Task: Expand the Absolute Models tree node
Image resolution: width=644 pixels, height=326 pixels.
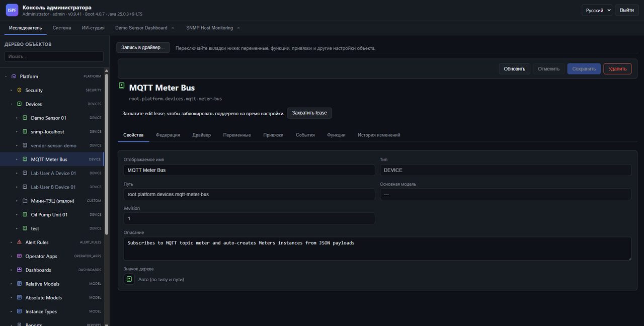Action: point(11,298)
